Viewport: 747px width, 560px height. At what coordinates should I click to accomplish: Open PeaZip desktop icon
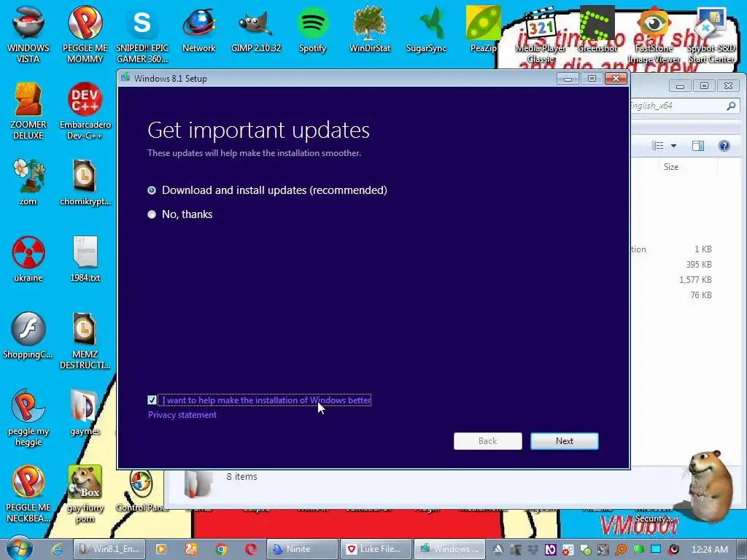[x=483, y=29]
